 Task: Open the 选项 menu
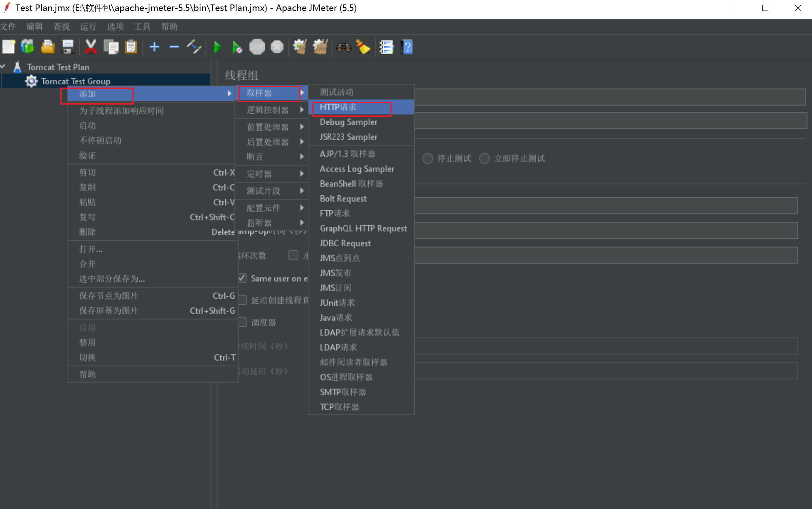click(115, 27)
